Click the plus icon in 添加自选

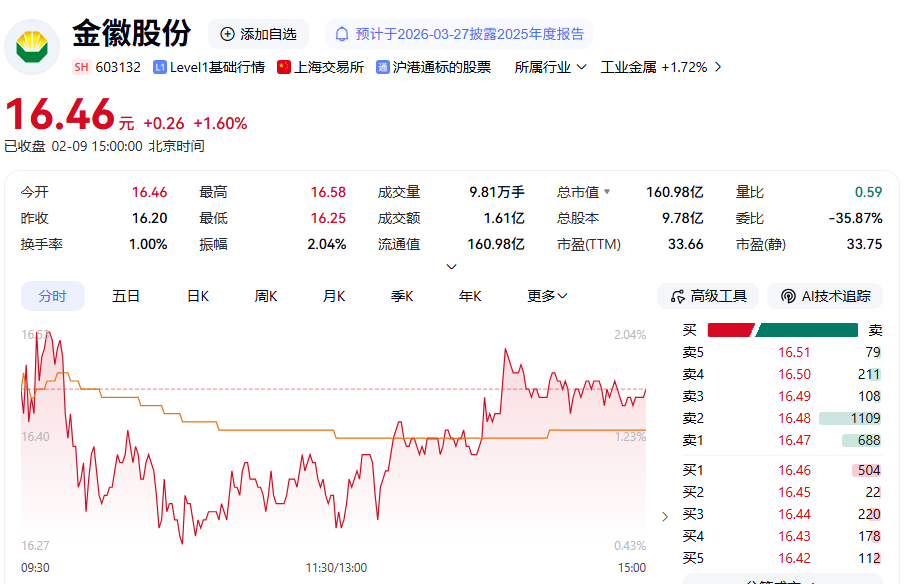click(227, 34)
